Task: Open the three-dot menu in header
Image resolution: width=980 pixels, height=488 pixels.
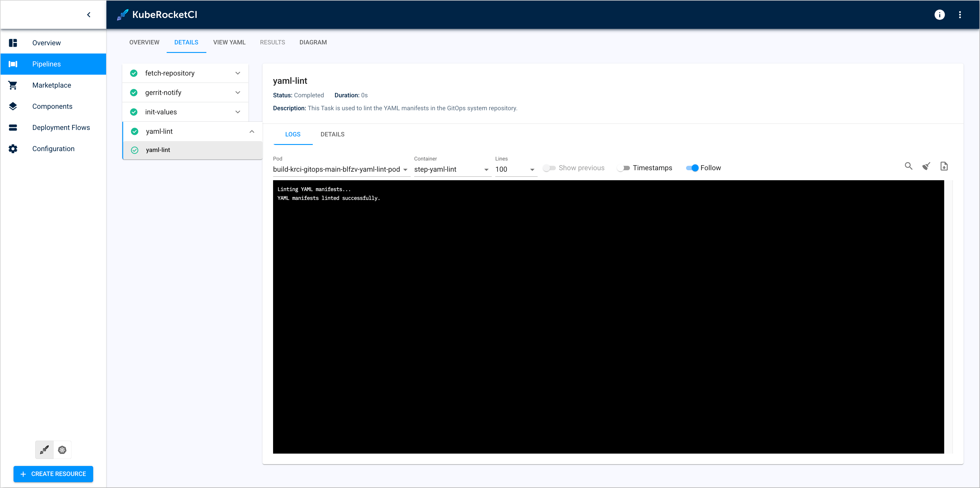Action: pyautogui.click(x=959, y=15)
